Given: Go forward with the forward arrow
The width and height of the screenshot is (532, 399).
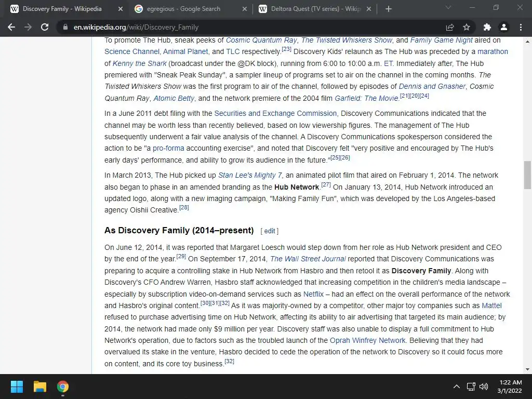Looking at the screenshot, I should pyautogui.click(x=28, y=27).
